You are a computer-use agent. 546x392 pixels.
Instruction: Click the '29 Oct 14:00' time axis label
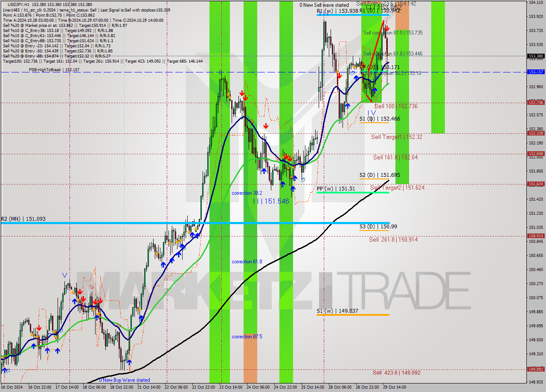point(395,387)
